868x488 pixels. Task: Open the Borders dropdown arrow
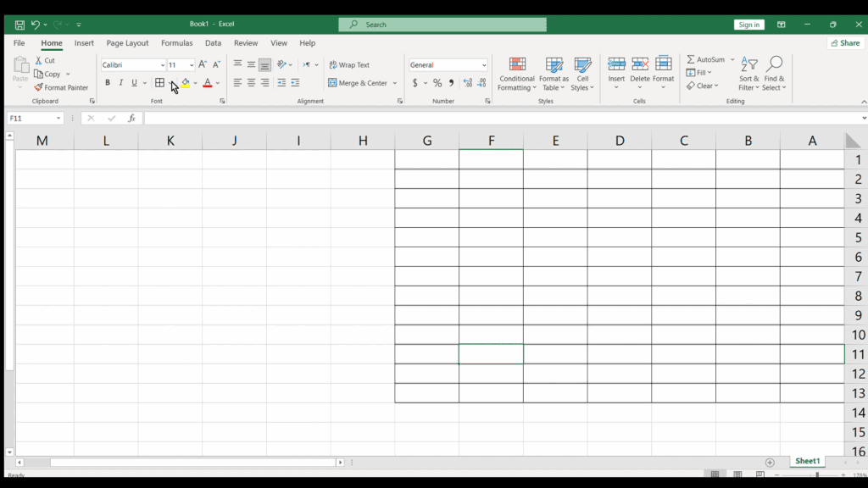click(171, 83)
